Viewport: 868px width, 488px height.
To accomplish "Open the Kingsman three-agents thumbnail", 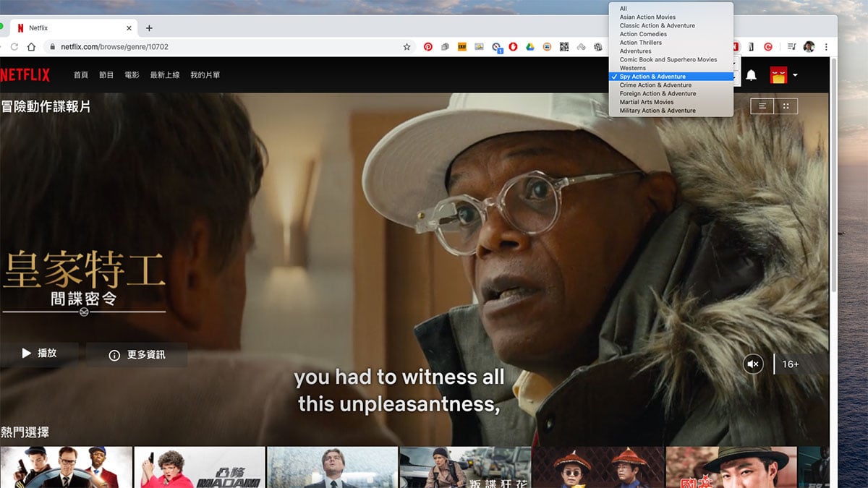I will click(x=66, y=467).
